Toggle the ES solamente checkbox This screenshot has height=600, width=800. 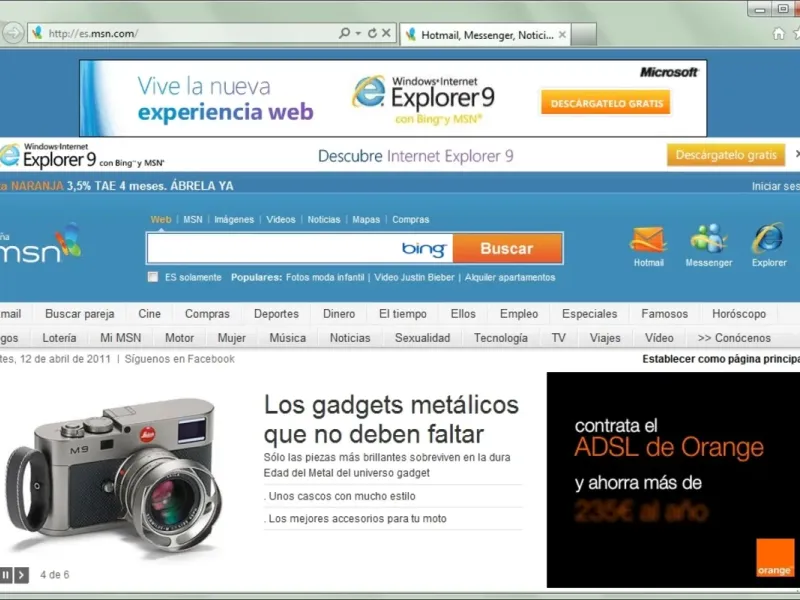click(x=153, y=277)
